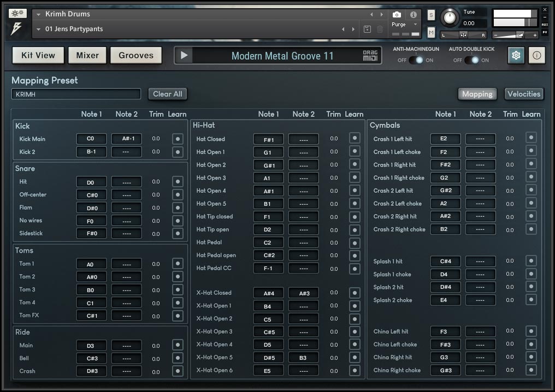The height and width of the screenshot is (392, 555).
Task: Click the instrument volume slider
Action: 516,35
